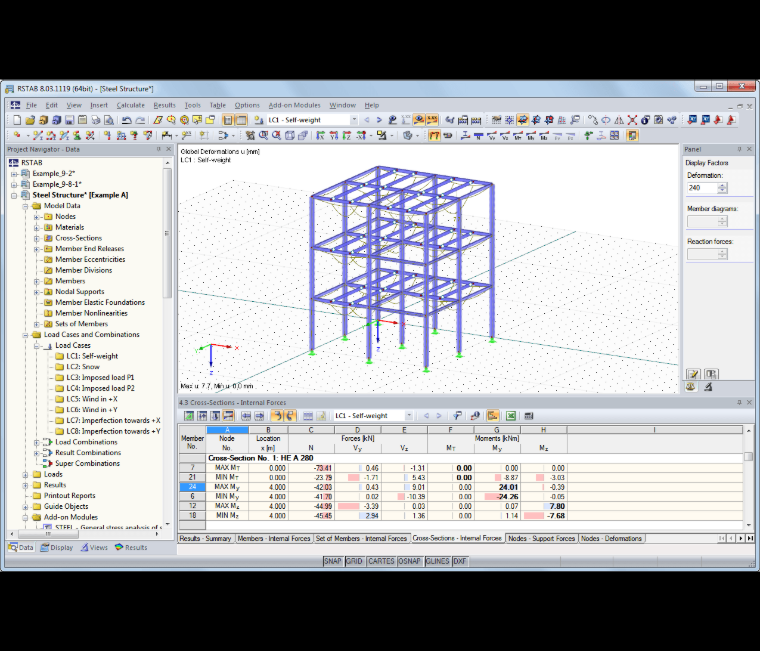The image size is (760, 651).
Task: Save the model with the floppy icon
Action: pos(69,120)
